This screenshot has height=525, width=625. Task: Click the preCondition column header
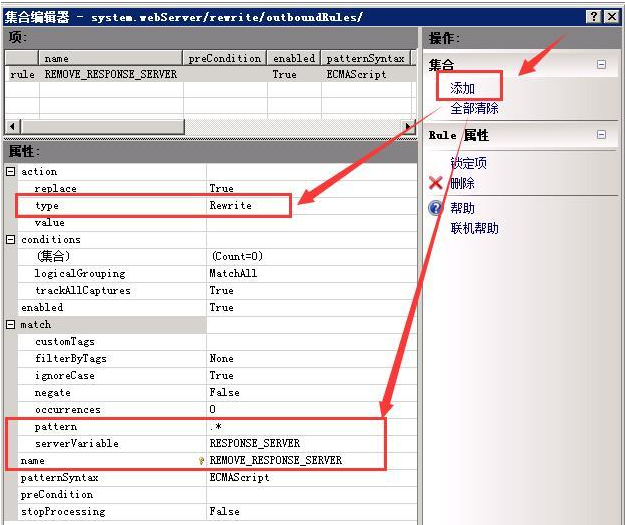[x=225, y=58]
